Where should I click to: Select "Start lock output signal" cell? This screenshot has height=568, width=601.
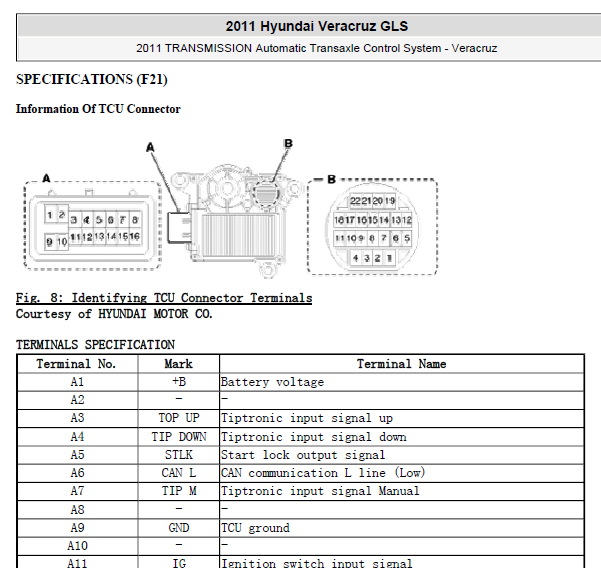point(302,455)
